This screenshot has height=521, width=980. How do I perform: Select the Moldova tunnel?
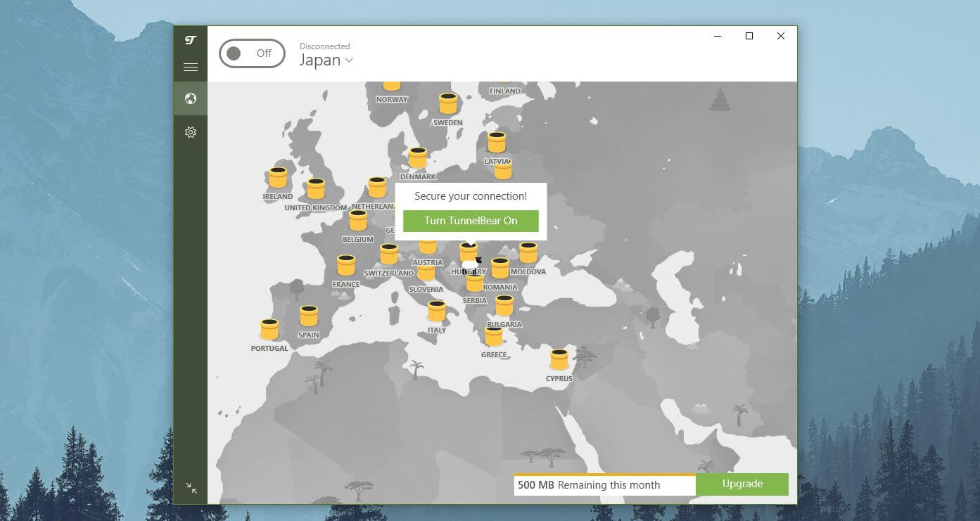528,252
